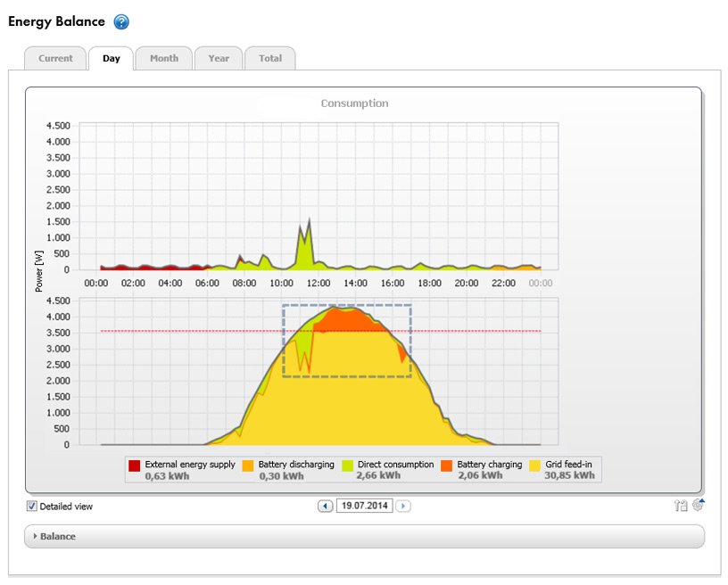Viewport: 728px width, 585px height.
Task: Click the 06:00 time axis label
Action: 207,283
